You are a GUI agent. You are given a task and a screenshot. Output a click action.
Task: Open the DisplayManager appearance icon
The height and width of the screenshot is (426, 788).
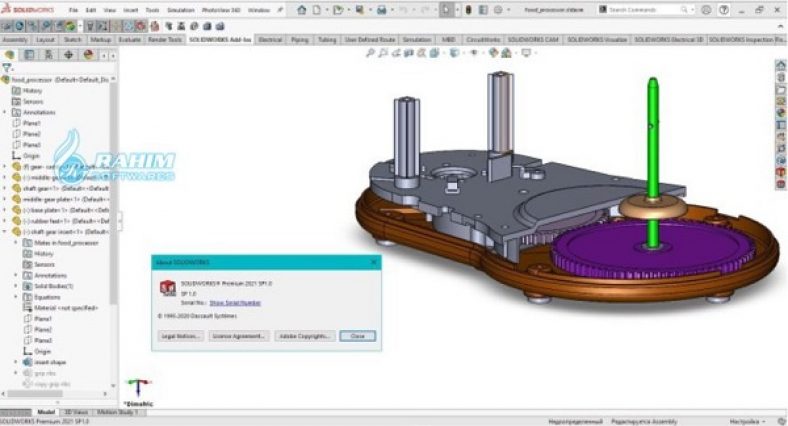click(x=88, y=55)
